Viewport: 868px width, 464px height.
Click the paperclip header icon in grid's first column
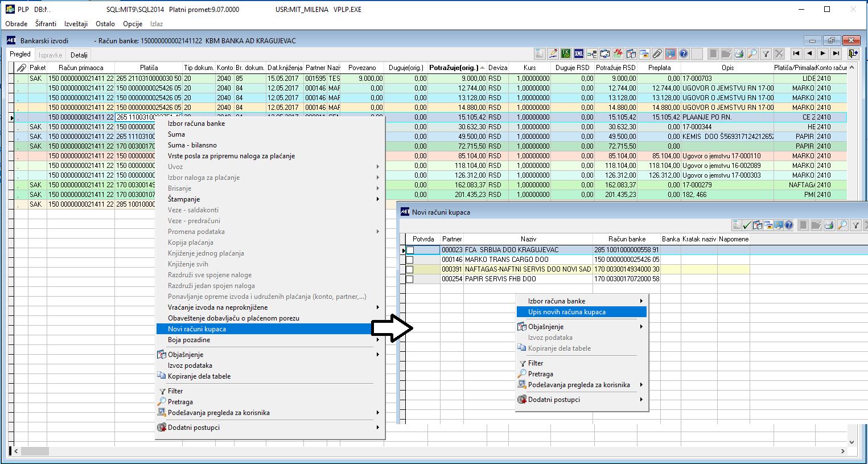point(22,68)
